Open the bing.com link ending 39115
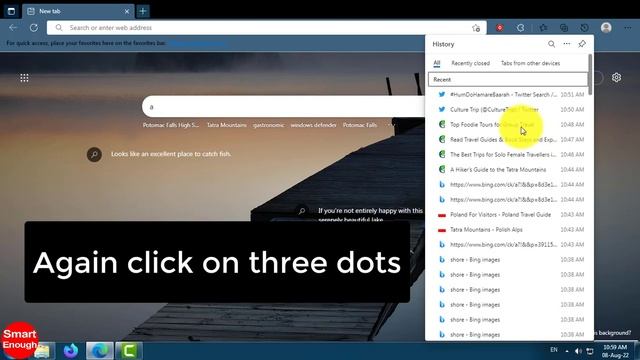This screenshot has height=360, width=640. coord(509,244)
